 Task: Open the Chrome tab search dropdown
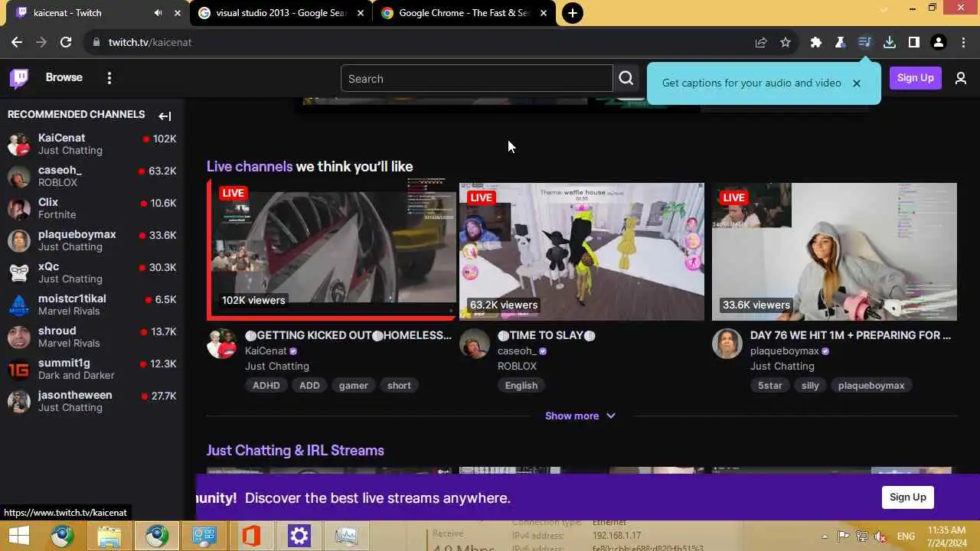[x=884, y=9]
